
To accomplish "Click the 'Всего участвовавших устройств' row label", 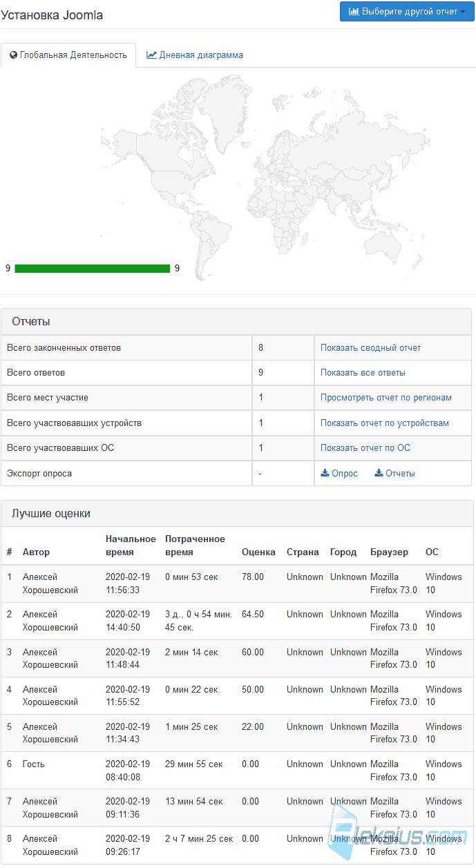I will [x=75, y=423].
